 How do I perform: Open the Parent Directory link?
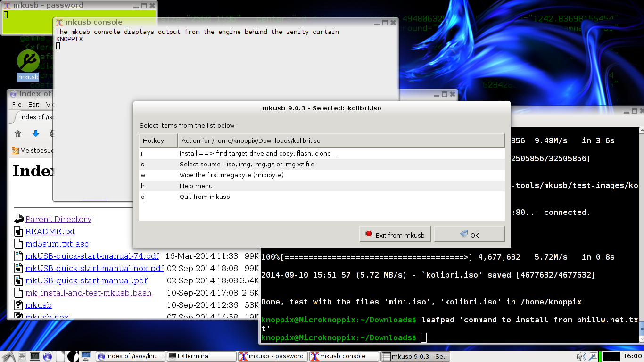click(x=58, y=219)
